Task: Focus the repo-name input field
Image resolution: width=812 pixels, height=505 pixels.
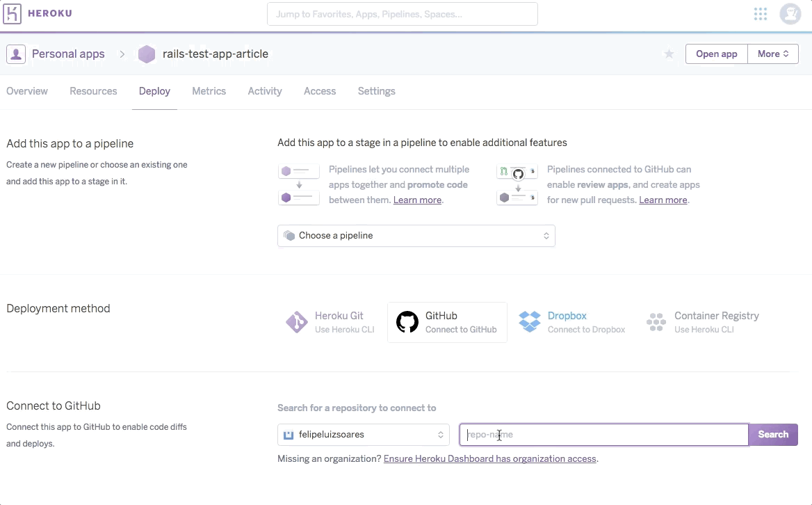Action: [604, 435]
